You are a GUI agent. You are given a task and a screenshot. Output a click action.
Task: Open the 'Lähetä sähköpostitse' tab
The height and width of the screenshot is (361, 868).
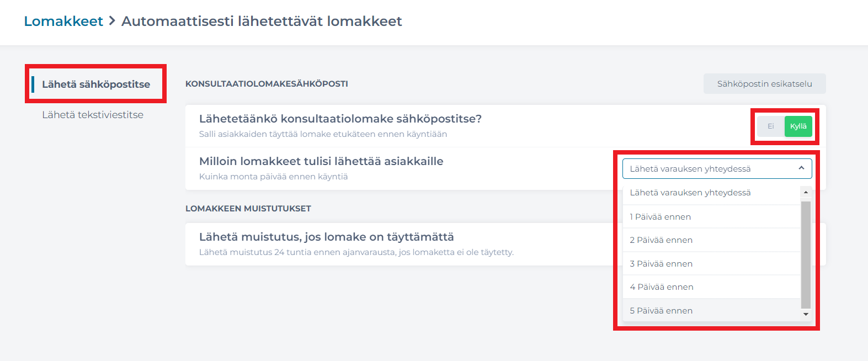[95, 84]
